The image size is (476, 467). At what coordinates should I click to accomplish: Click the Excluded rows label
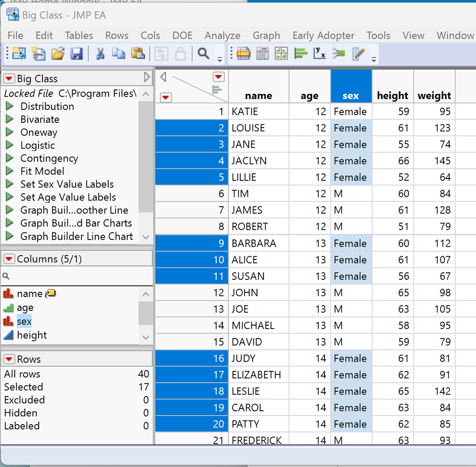[24, 400]
